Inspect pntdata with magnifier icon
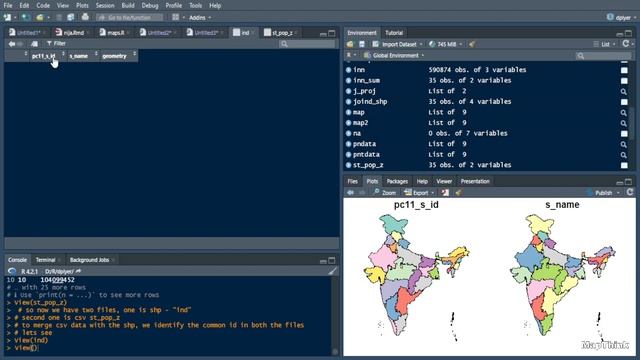The image size is (640, 360). 624,155
